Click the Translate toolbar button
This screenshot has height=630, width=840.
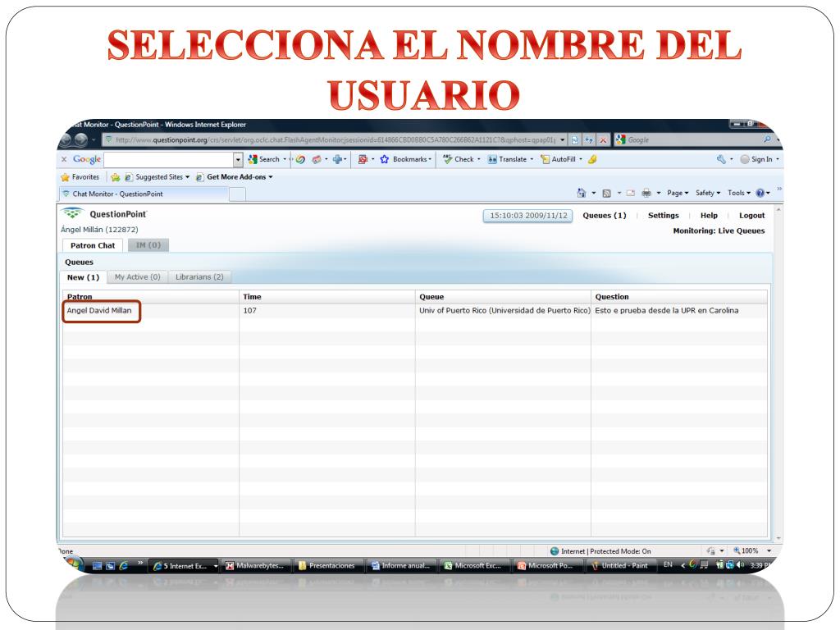pyautogui.click(x=507, y=159)
